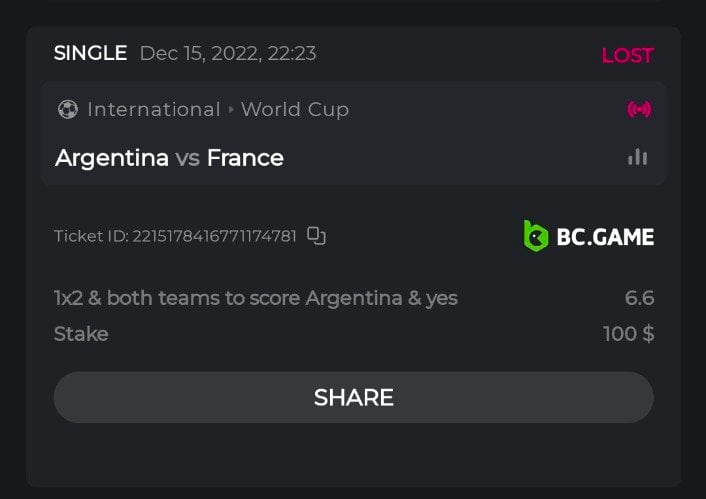Click the 1x2 & both teams to score selection
This screenshot has width=706, height=499.
256,298
